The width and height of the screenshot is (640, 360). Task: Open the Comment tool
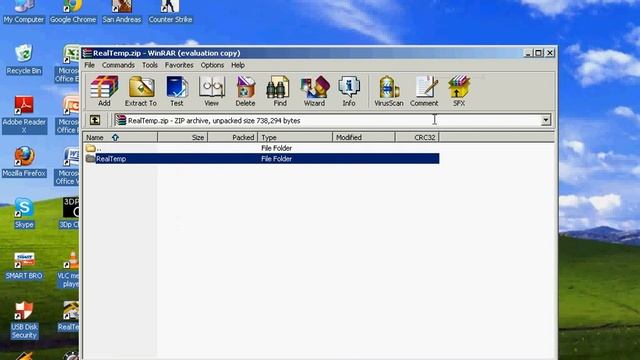pyautogui.click(x=424, y=91)
